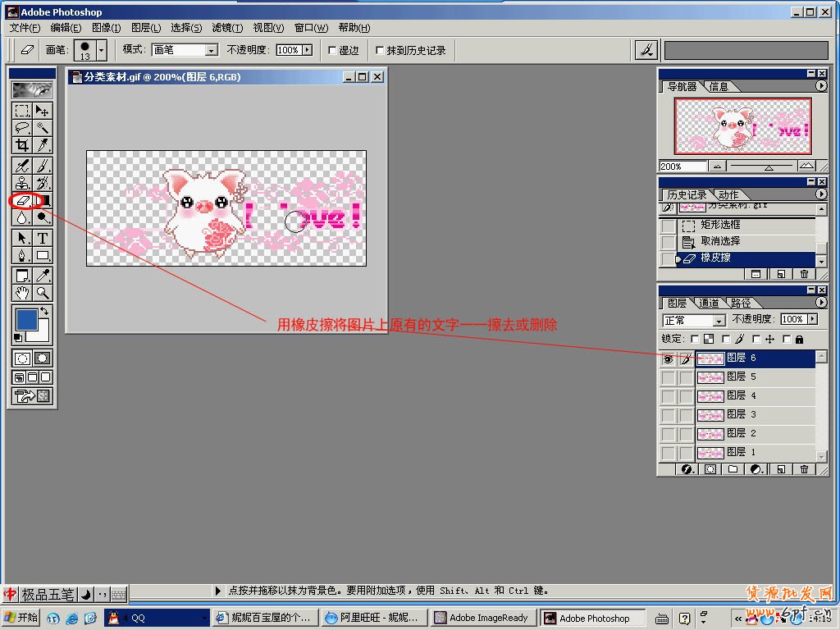Pick the Type (T) tool
The height and width of the screenshot is (630, 840).
tap(43, 238)
